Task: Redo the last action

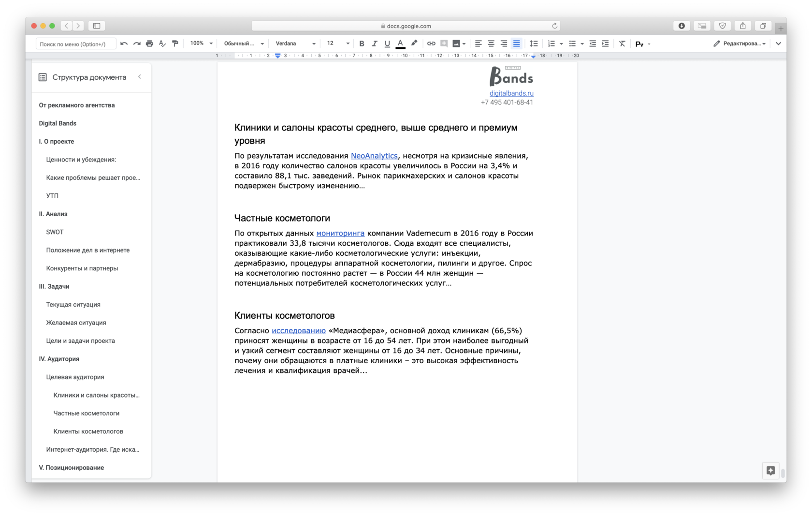Action: (x=137, y=44)
